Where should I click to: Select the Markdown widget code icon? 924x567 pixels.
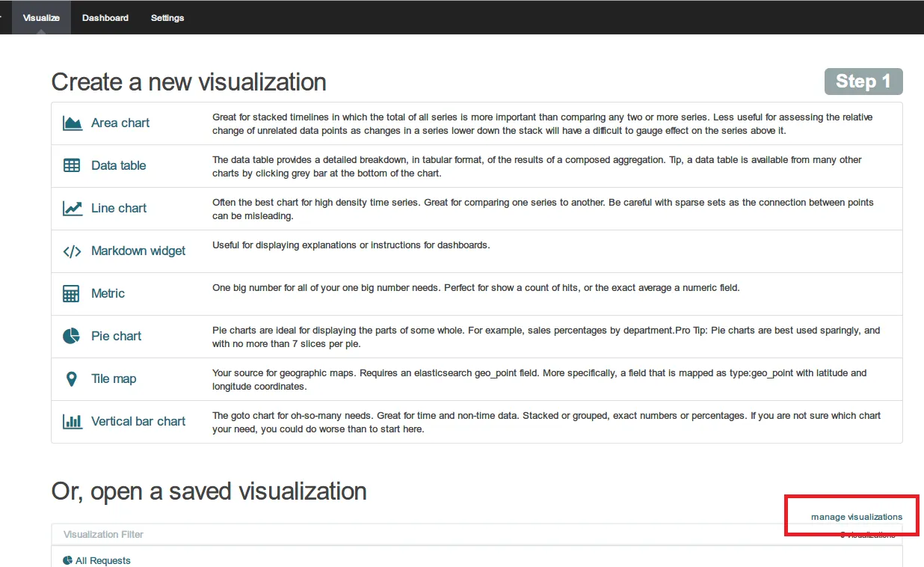tap(71, 250)
